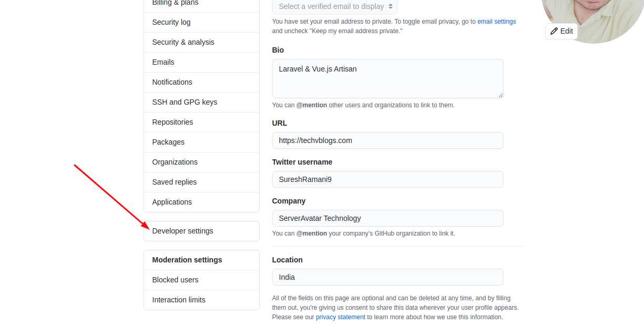Select Security log menu item
Viewport: 644px width, 325px height.
click(x=201, y=22)
